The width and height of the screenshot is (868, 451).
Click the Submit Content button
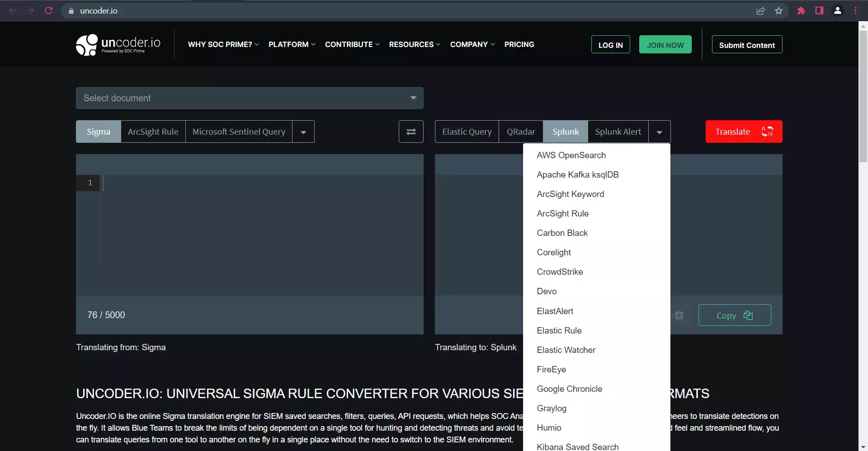tap(747, 44)
